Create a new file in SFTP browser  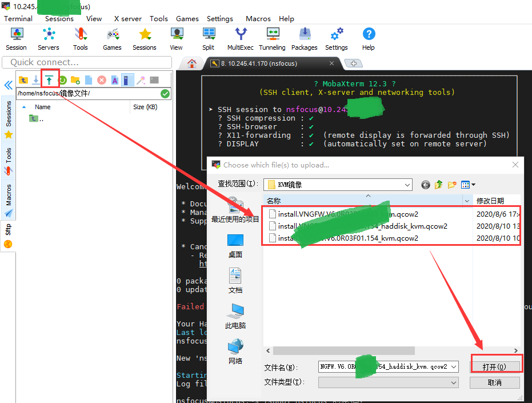[89, 80]
